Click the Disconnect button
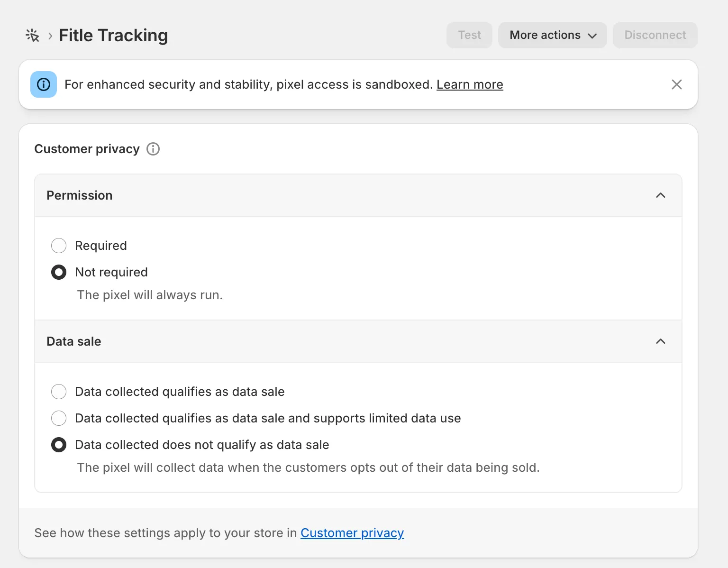This screenshot has width=728, height=568. point(655,35)
